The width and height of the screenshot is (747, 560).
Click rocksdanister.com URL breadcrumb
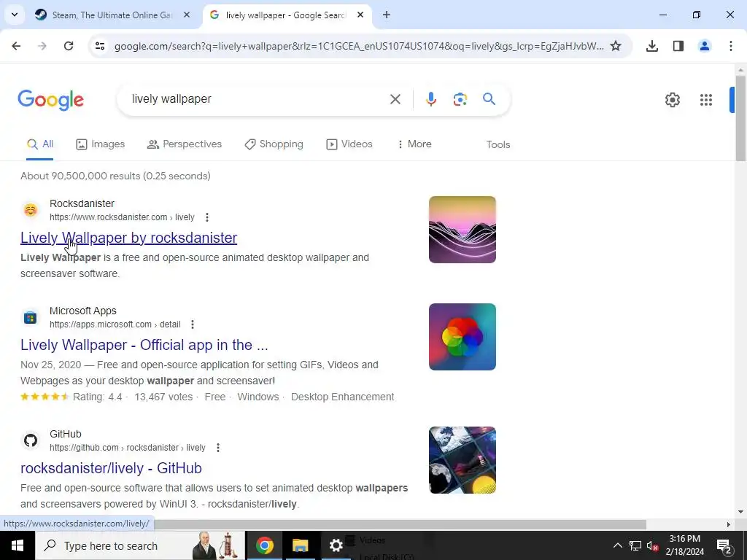pyautogui.click(x=122, y=217)
